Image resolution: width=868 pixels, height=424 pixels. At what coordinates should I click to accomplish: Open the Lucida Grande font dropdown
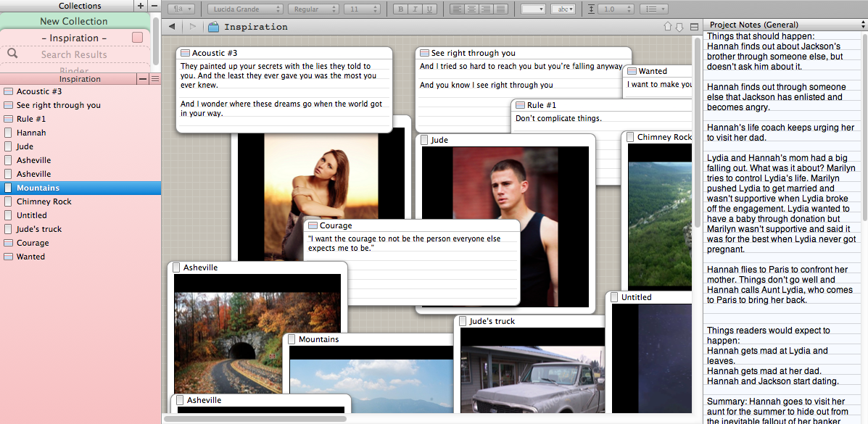click(x=245, y=9)
